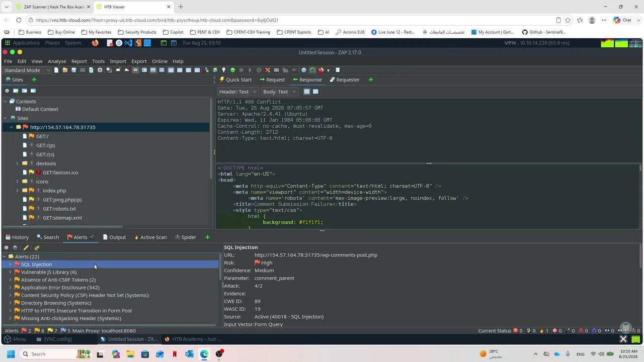Open the History tab
This screenshot has width=644, height=362.
(x=17, y=237)
